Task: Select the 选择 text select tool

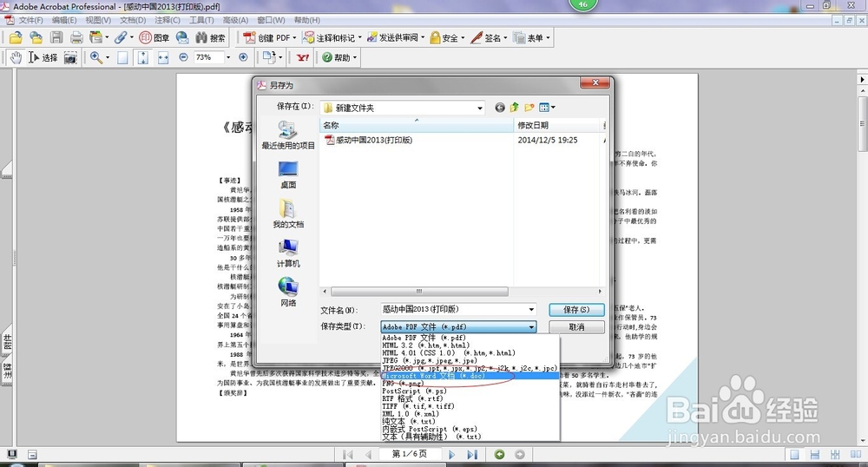Action: click(x=43, y=57)
